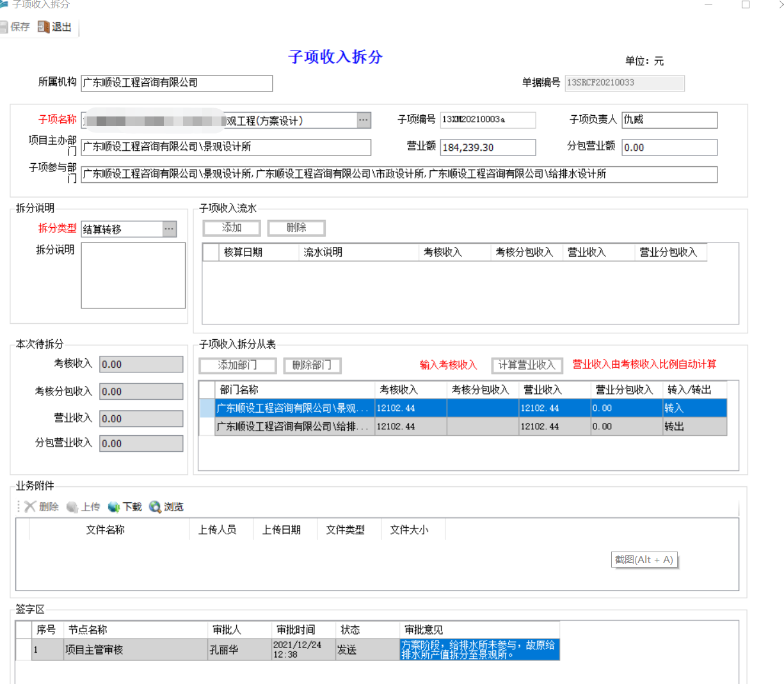784x684 pixels.
Task: Click the 上传人员 column header
Action: pos(221,530)
